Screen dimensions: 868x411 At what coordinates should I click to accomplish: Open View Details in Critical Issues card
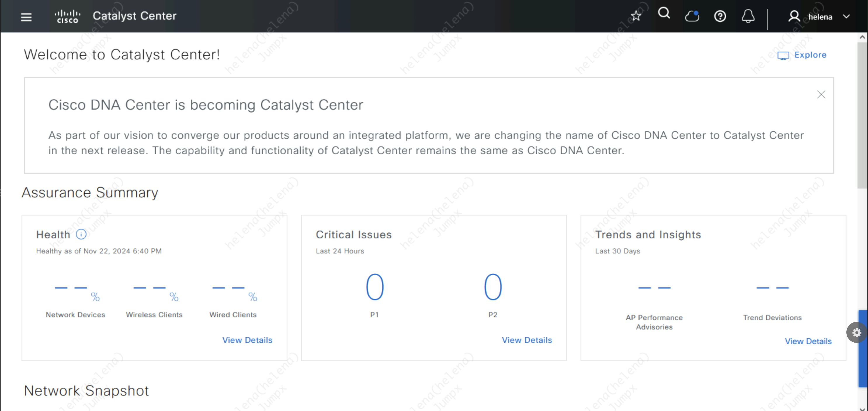[527, 340]
